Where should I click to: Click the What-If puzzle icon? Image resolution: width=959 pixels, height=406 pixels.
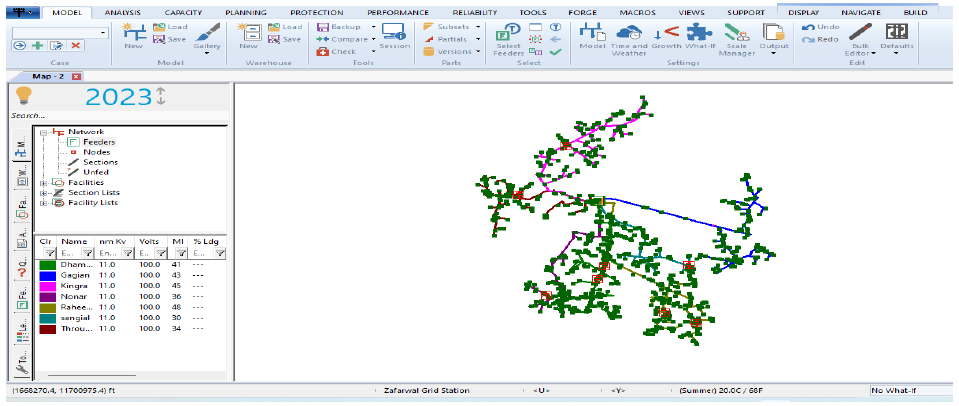pos(702,35)
